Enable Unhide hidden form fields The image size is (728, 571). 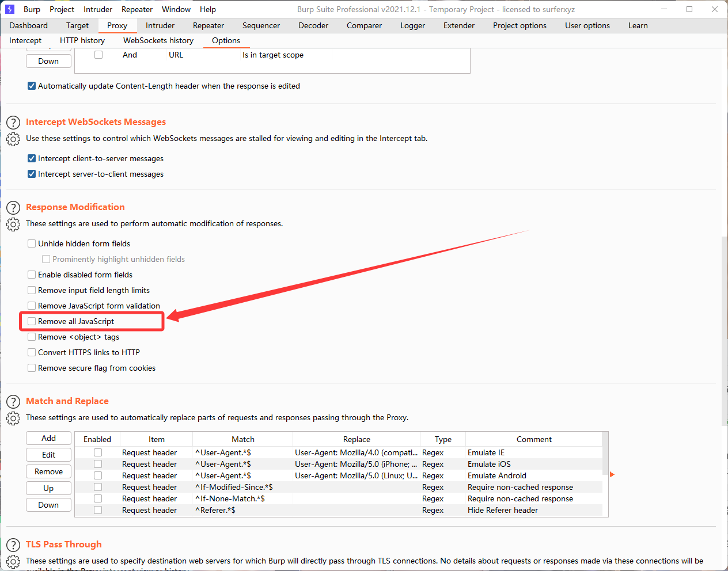tap(32, 243)
